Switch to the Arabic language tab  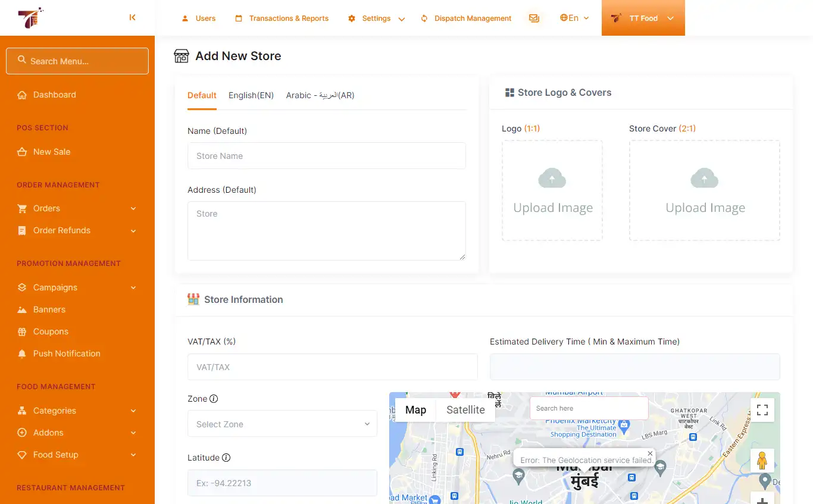[320, 95]
